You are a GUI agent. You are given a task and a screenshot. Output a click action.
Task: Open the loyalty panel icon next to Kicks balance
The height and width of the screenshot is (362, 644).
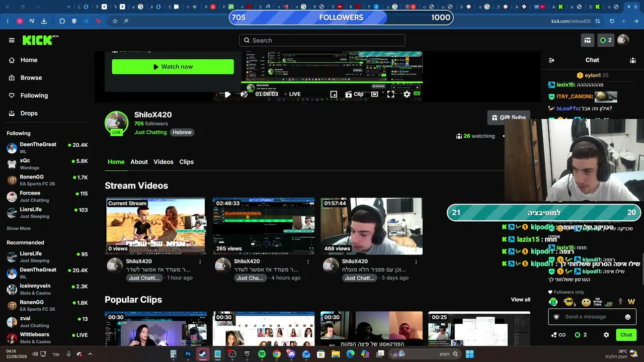click(587, 40)
